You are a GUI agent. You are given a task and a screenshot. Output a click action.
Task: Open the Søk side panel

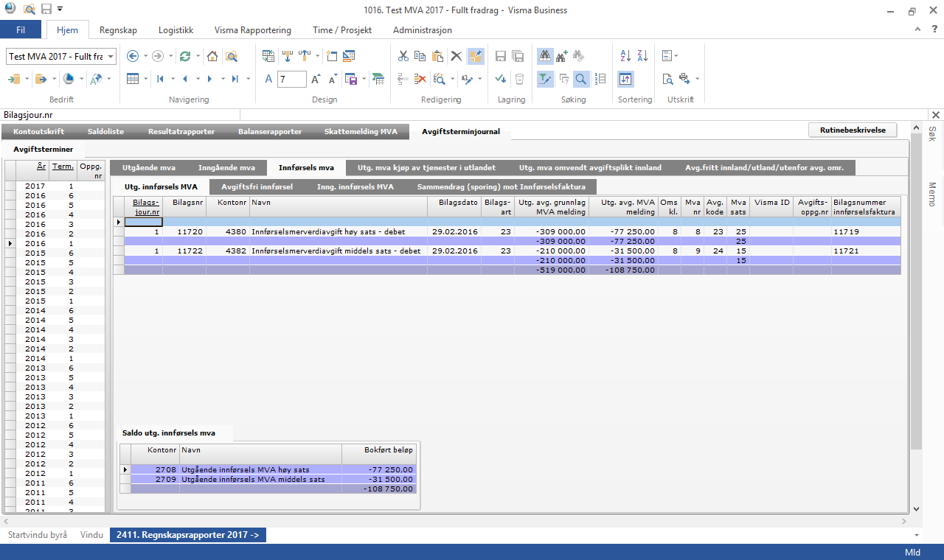coord(931,133)
